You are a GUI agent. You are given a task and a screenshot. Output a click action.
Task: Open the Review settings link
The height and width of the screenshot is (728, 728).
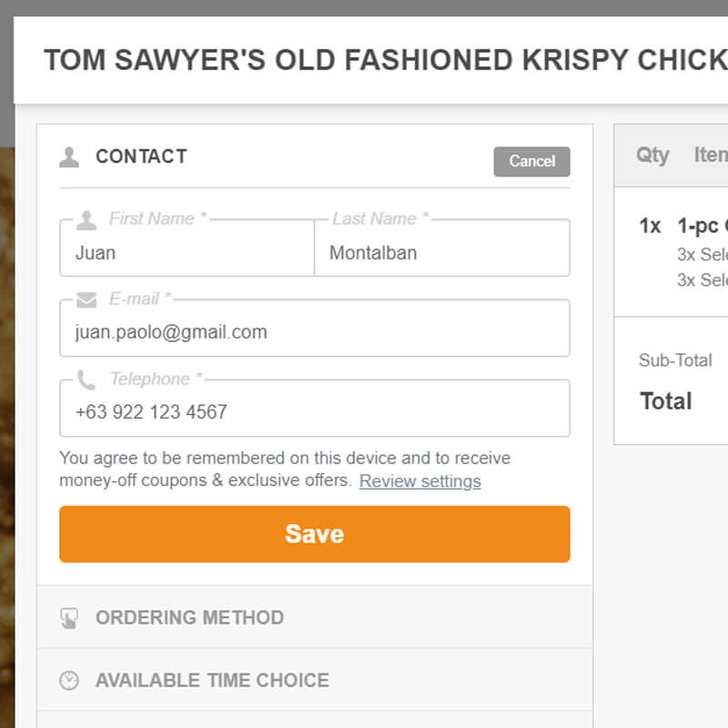(x=420, y=480)
